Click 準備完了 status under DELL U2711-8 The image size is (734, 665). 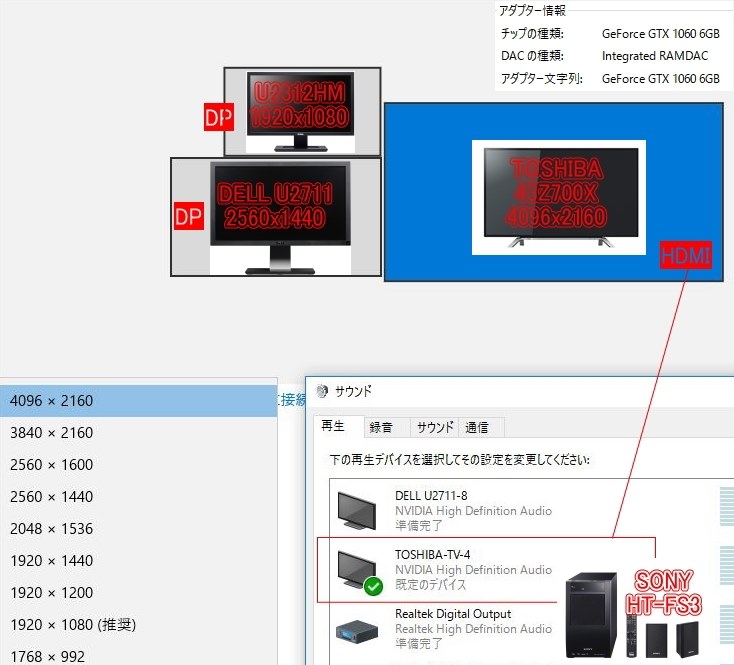[418, 526]
